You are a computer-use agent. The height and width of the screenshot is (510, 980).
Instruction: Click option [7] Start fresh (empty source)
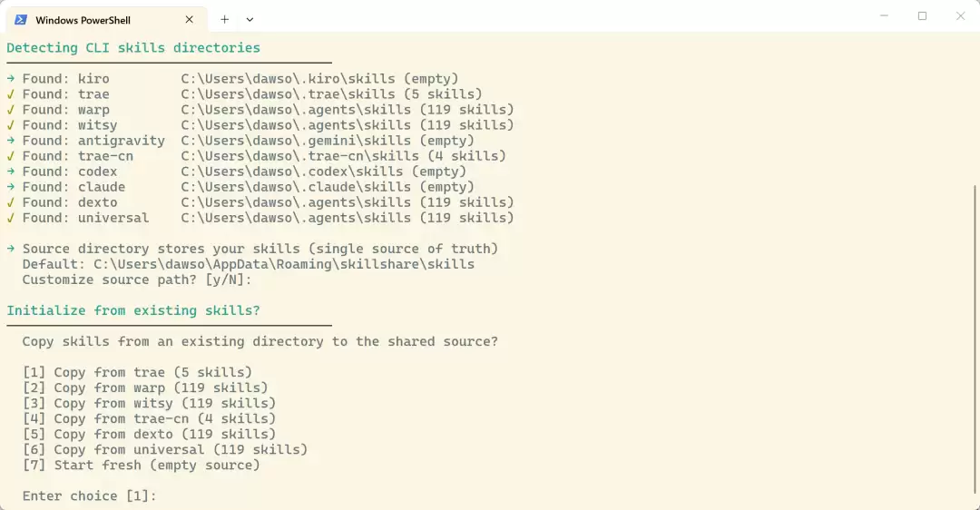click(142, 465)
